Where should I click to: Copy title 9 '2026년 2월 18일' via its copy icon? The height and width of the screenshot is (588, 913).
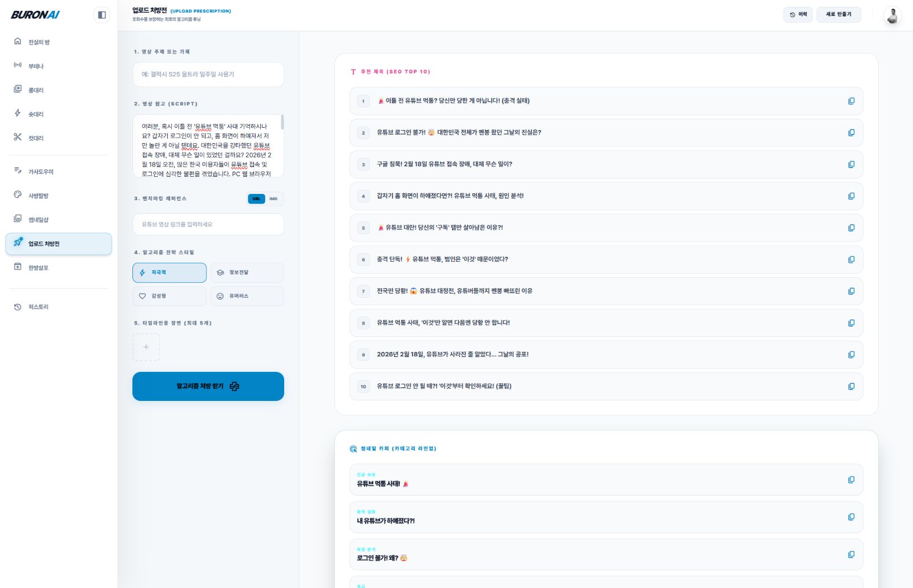[851, 355]
